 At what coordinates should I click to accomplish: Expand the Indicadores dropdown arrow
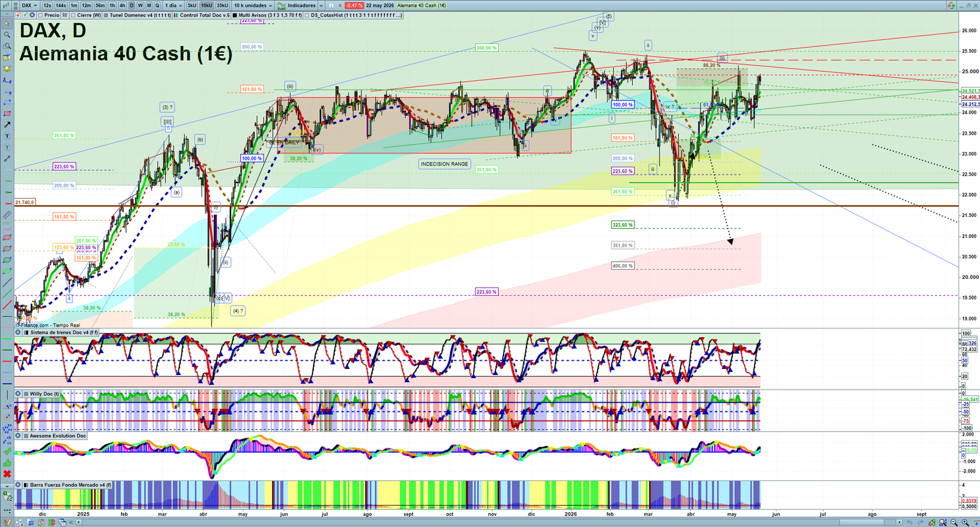click(321, 6)
